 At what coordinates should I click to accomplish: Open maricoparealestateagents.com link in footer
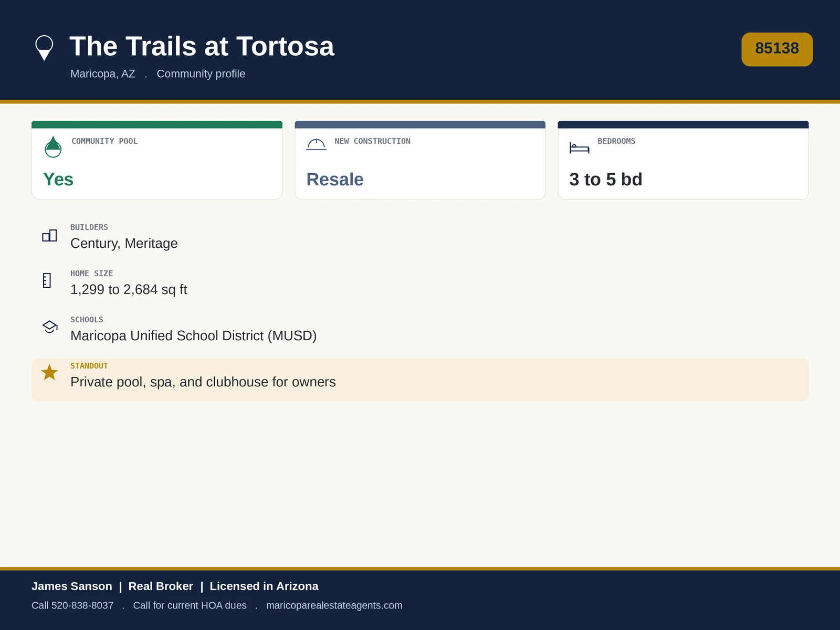click(334, 605)
